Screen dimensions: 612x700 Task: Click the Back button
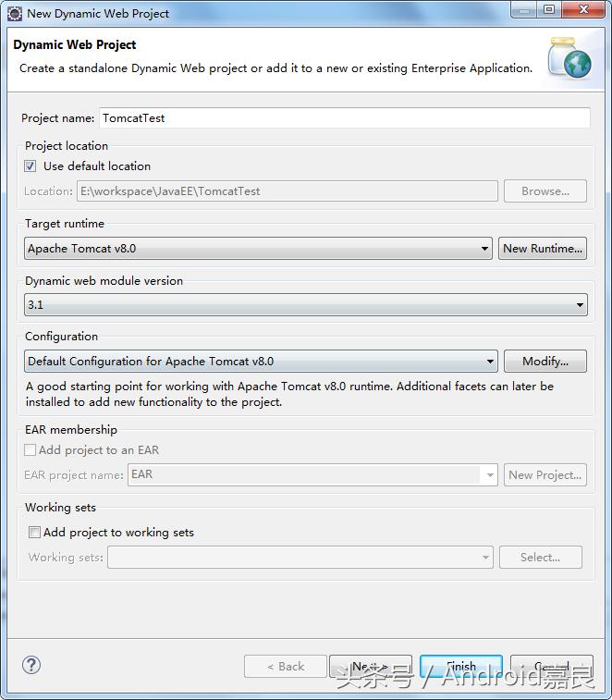click(x=285, y=666)
